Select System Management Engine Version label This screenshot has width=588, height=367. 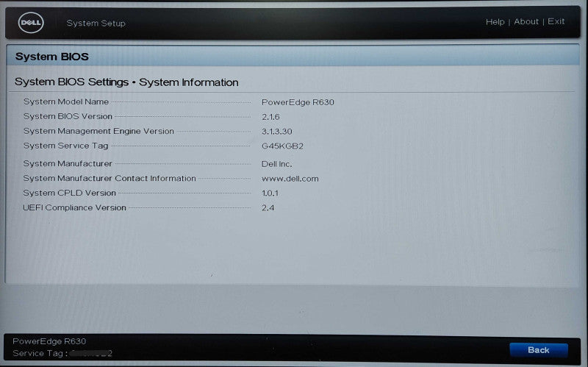pos(98,131)
